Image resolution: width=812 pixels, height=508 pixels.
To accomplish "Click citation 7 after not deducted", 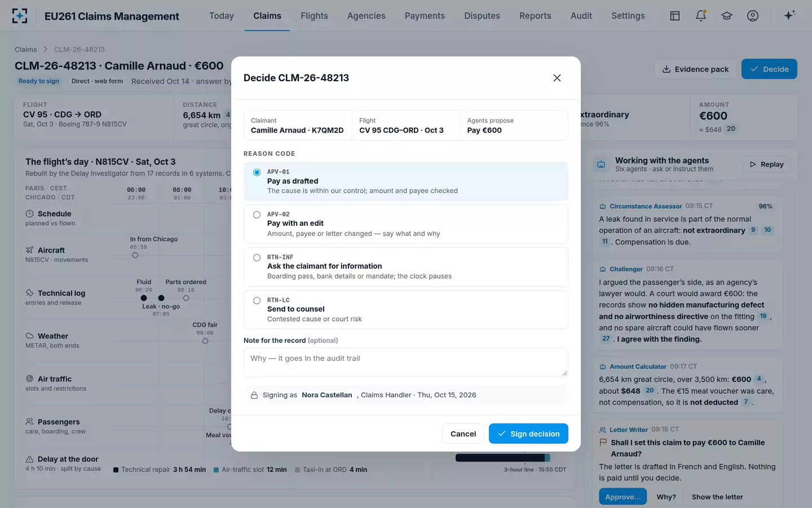I will (x=746, y=402).
